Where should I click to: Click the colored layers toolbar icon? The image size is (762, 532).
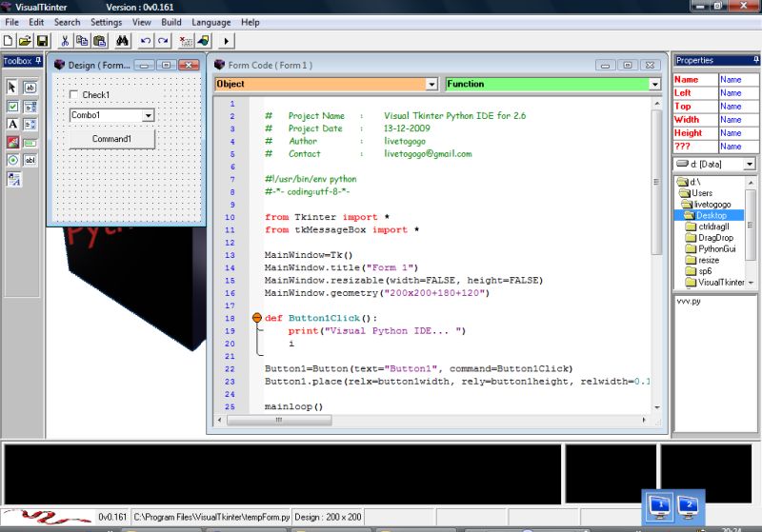(x=204, y=41)
